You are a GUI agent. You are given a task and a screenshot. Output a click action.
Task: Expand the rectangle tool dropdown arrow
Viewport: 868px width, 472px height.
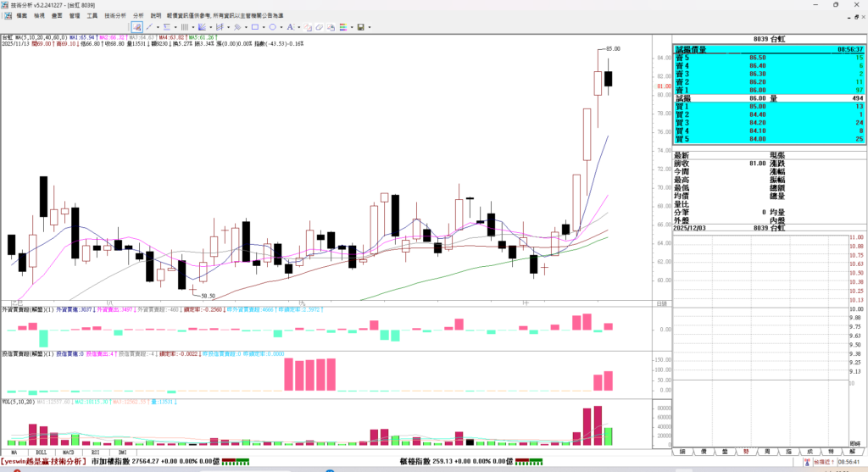[x=263, y=27]
